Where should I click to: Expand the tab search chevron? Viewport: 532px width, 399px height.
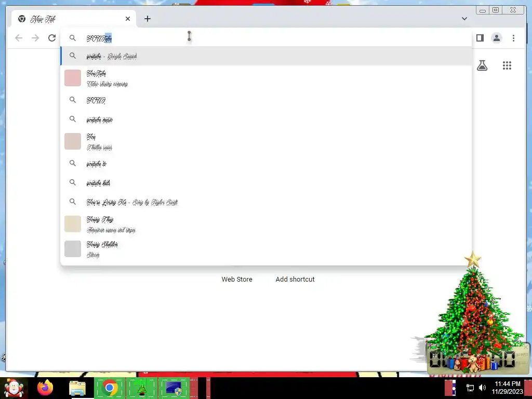click(x=464, y=19)
